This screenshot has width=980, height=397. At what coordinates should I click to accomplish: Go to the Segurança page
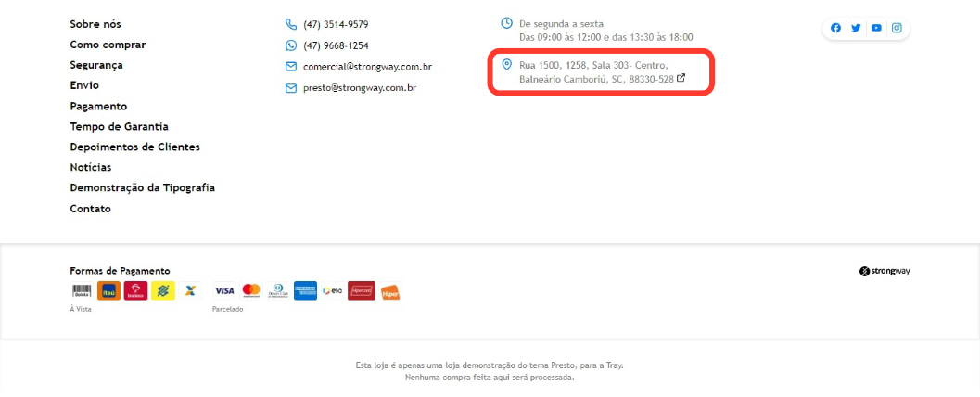coord(96,65)
